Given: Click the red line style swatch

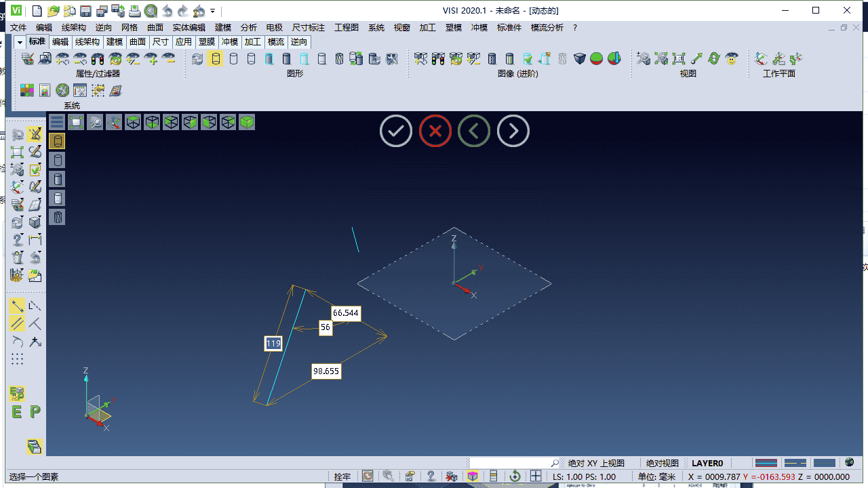Looking at the screenshot, I should pyautogui.click(x=766, y=464).
